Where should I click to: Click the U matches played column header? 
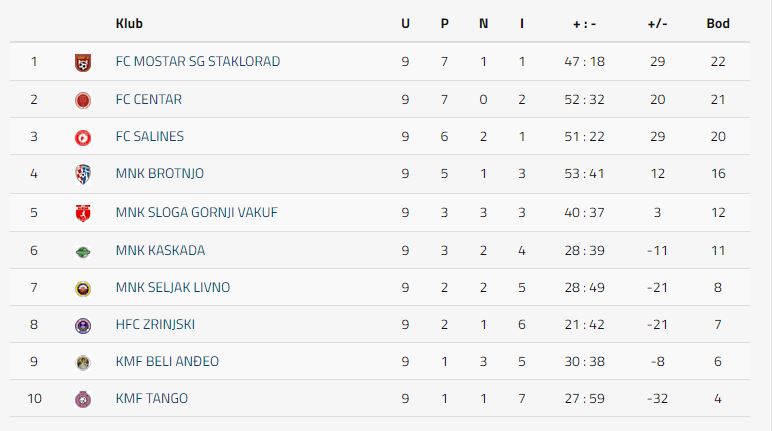[405, 23]
